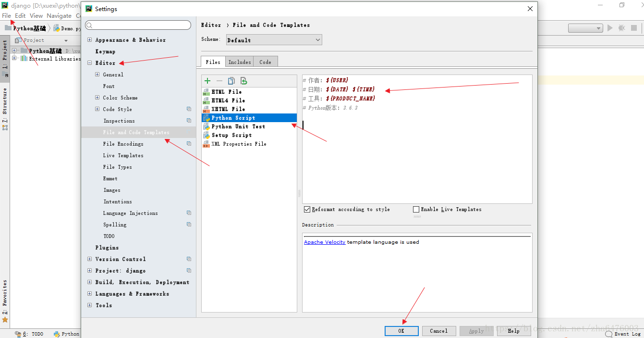Select File Types in settings tree
The height and width of the screenshot is (338, 644).
click(x=117, y=167)
